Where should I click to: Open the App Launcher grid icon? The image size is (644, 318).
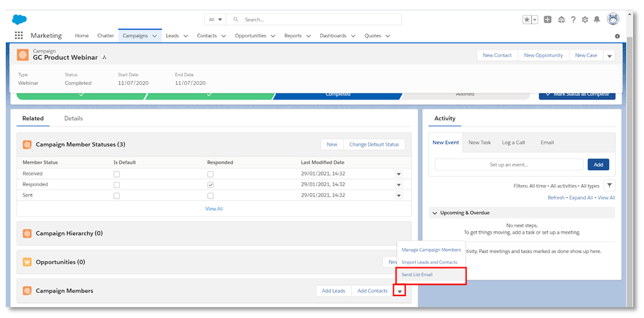(19, 35)
